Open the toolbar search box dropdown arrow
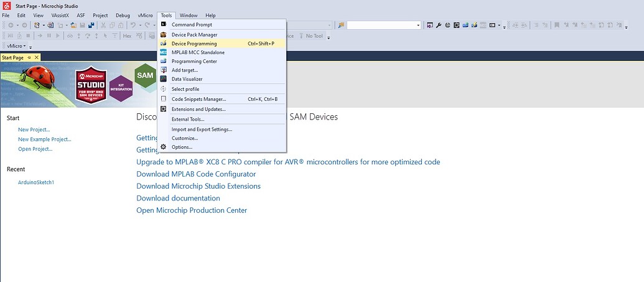The width and height of the screenshot is (644, 282). click(418, 26)
